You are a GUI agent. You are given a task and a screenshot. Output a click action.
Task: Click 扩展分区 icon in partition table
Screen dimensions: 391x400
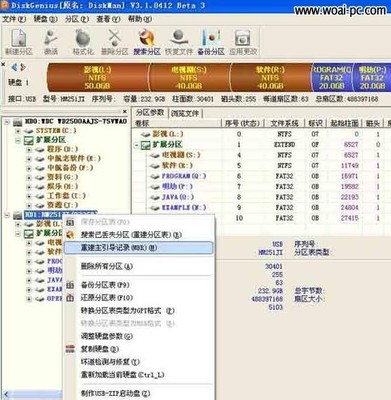pos(145,145)
